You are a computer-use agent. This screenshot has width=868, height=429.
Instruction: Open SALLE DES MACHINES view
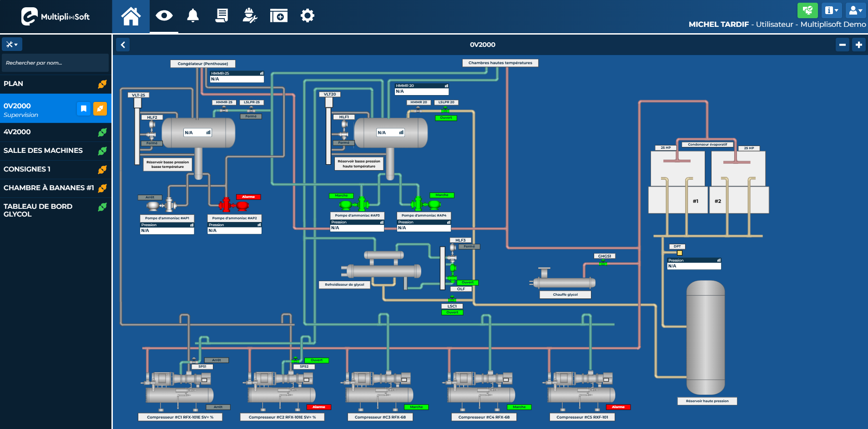pos(56,151)
